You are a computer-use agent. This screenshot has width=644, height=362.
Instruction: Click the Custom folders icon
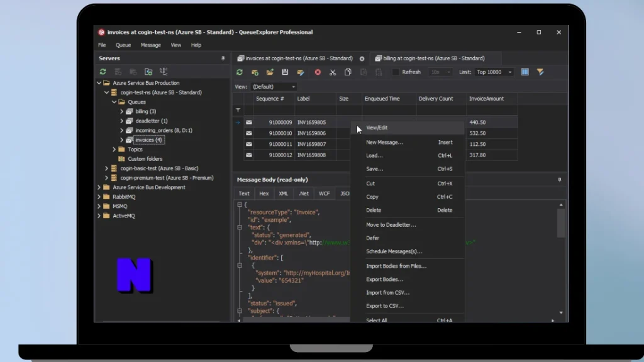click(x=121, y=159)
